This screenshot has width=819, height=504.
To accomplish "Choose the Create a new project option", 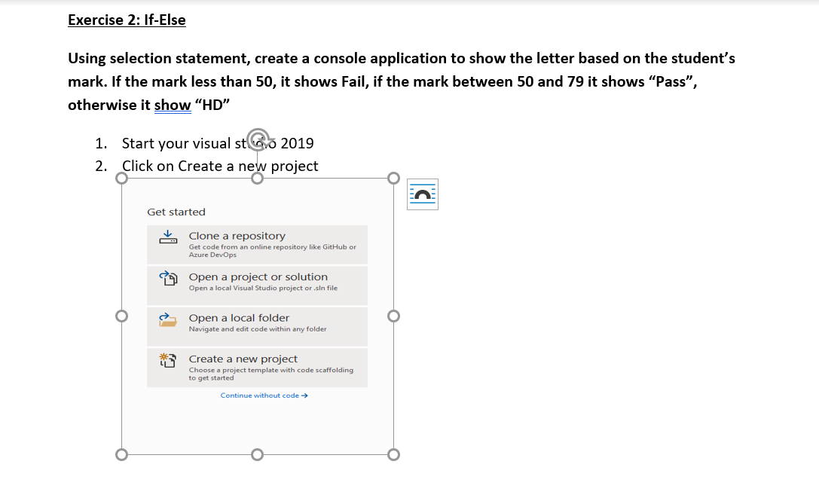I will (x=241, y=359).
